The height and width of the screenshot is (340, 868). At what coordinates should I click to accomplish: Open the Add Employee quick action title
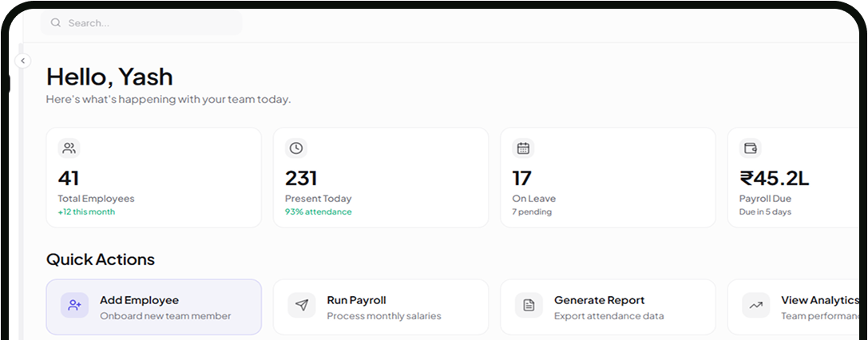point(139,300)
